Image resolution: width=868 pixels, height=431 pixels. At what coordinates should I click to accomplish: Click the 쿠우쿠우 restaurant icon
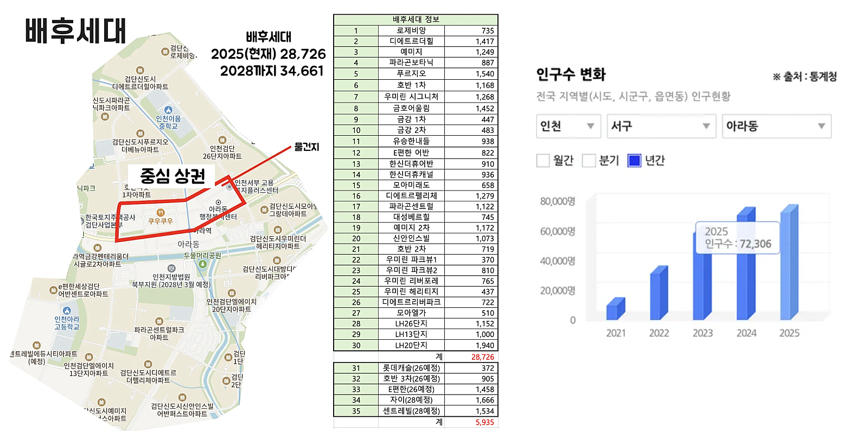161,213
